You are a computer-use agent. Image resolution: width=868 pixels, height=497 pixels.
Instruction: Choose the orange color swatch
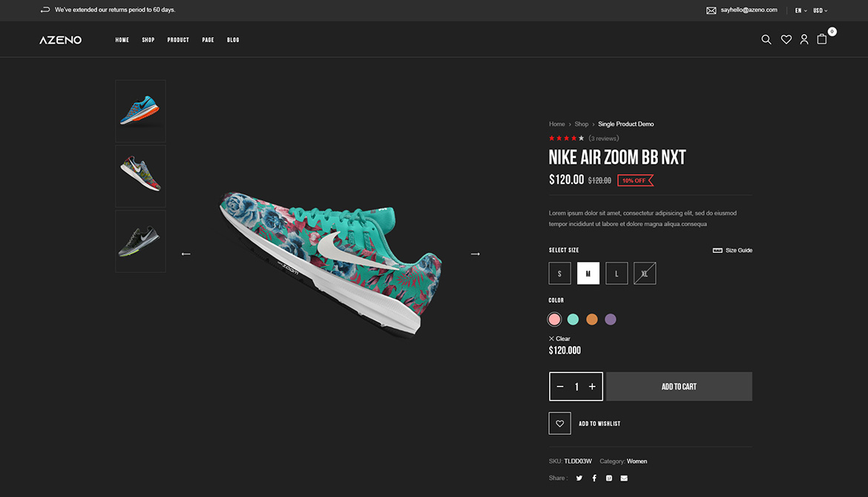(592, 320)
